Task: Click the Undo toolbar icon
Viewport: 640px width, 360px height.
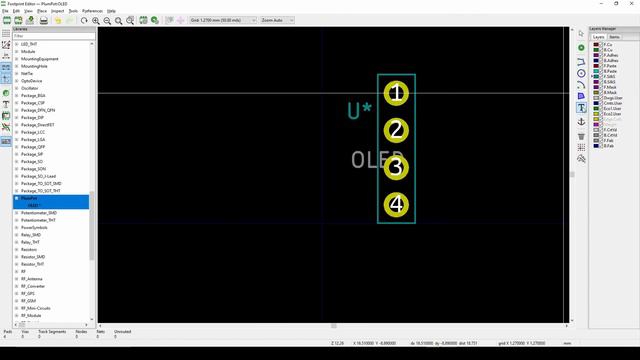Action: click(x=58, y=20)
